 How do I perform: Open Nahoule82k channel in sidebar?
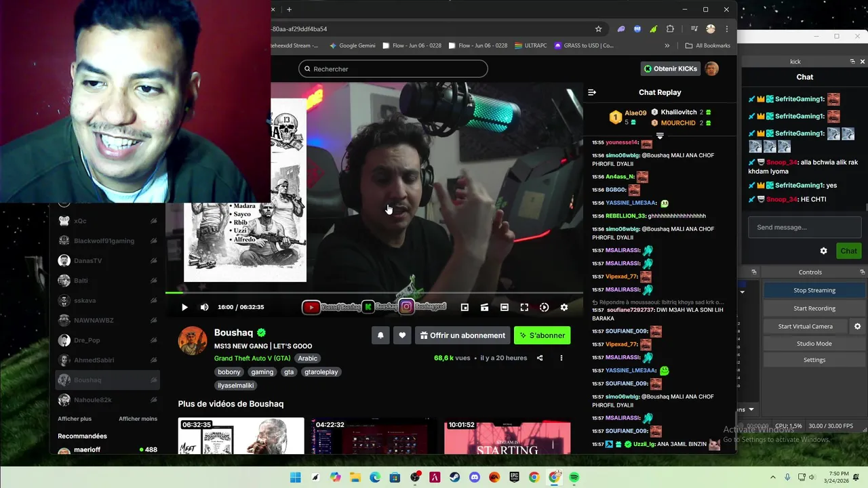(x=107, y=400)
